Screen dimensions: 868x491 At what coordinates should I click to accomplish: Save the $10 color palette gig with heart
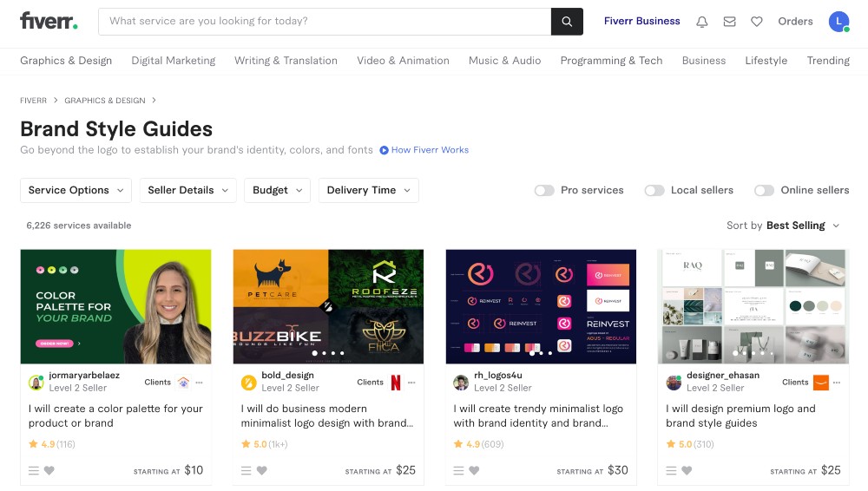49,470
